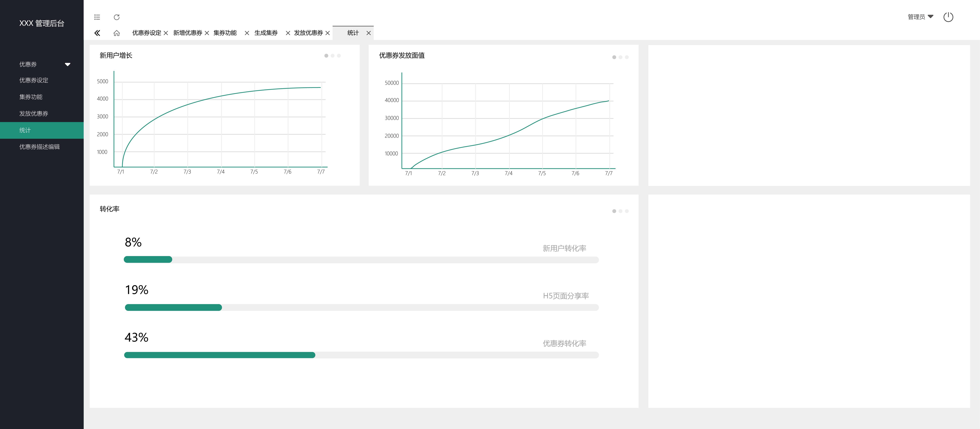The height and width of the screenshot is (429, 980).
Task: Open the 管理员 user dropdown
Action: point(920,17)
